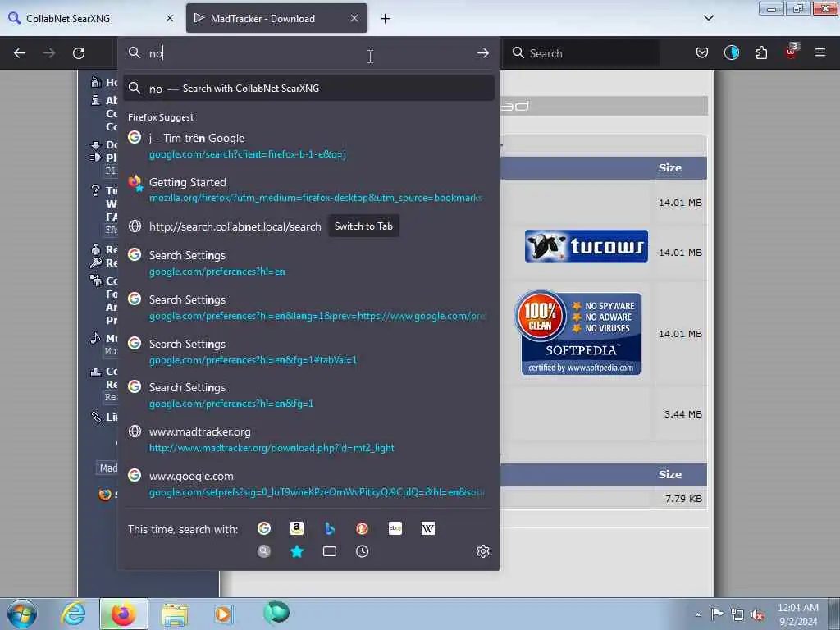Click the question mark icon in sidebar

coord(95,190)
